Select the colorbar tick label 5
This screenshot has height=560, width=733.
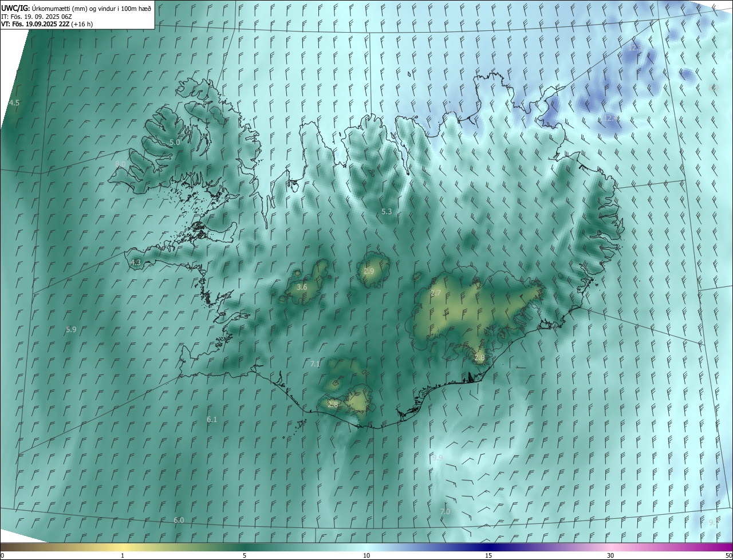[x=245, y=556]
